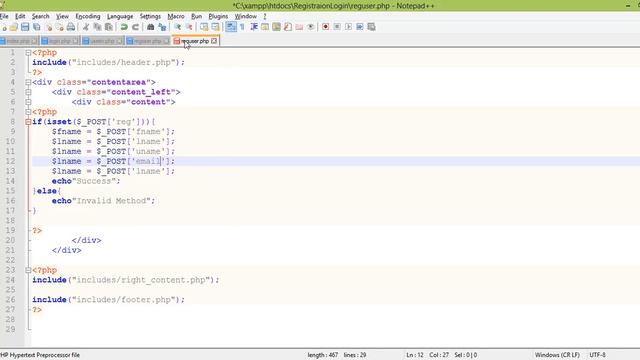This screenshot has height=360, width=640.
Task: Open the Function List panel icon
Action: 288,27
